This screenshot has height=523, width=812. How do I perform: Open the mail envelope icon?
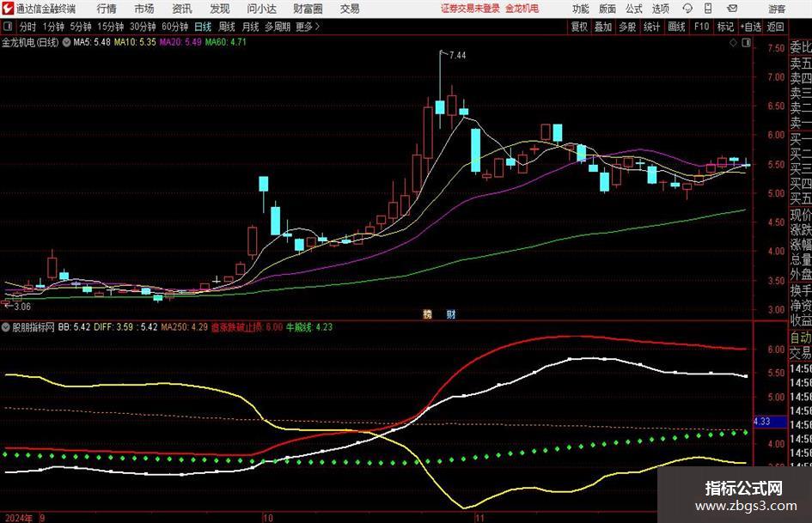tap(732, 9)
